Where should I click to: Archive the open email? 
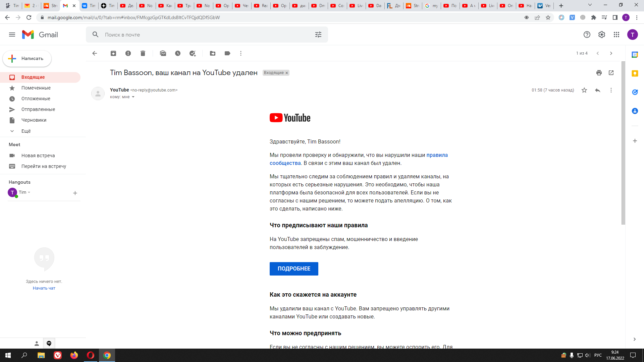point(113,53)
